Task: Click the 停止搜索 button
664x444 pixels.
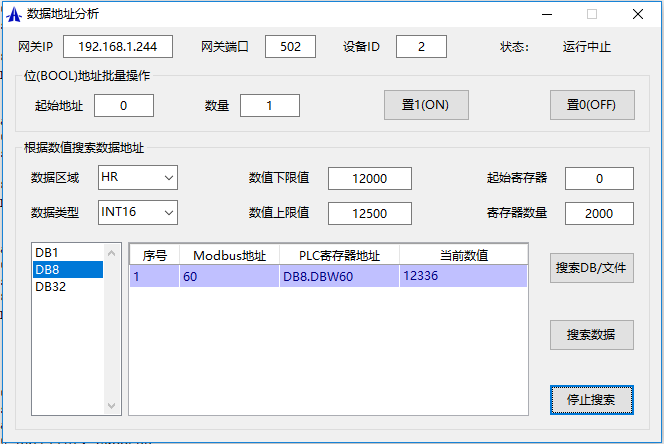Action: 591,399
